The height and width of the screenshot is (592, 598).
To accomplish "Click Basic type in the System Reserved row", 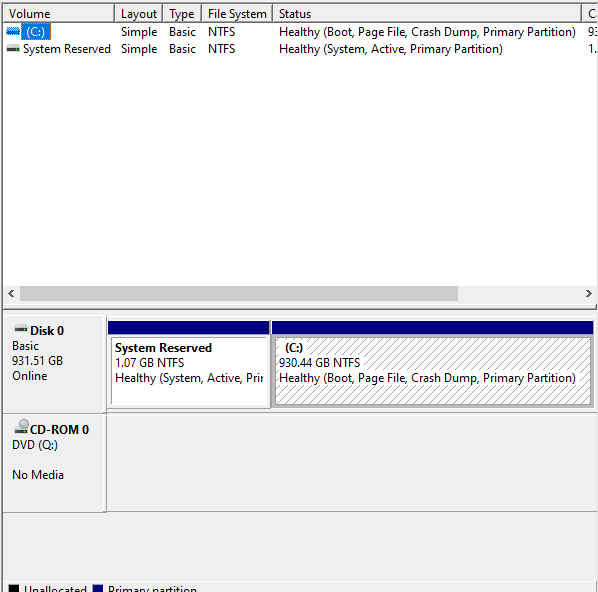I will tap(182, 49).
